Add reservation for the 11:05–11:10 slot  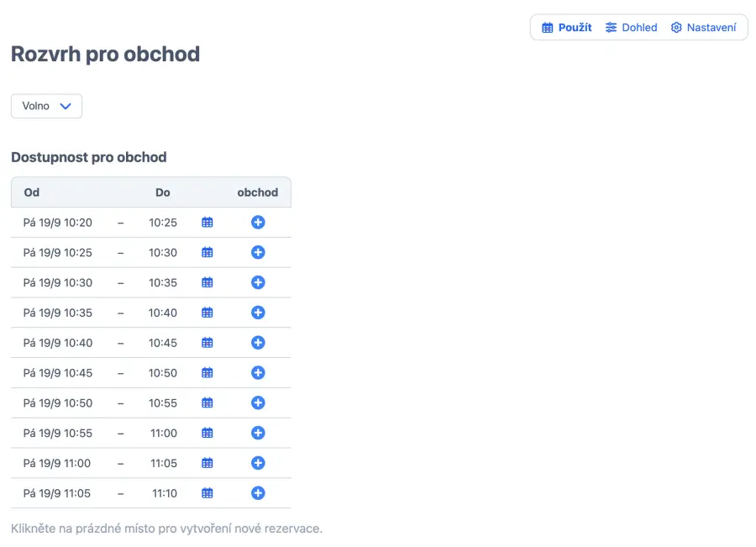(258, 493)
